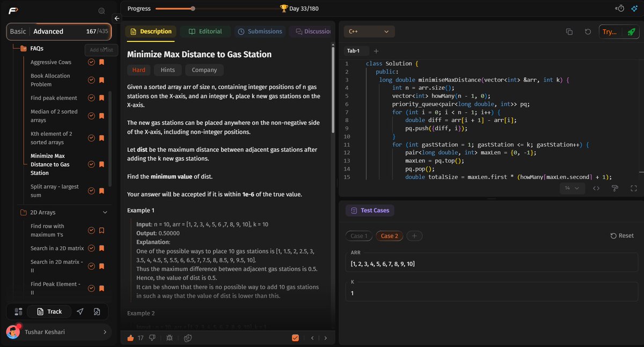Switch to test Case 1

point(359,236)
